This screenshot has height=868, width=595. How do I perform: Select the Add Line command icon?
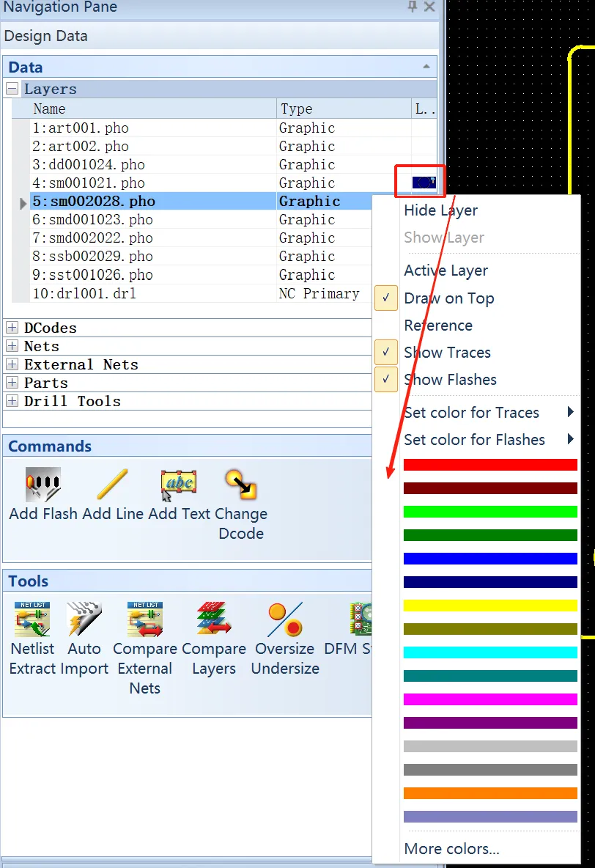(112, 485)
